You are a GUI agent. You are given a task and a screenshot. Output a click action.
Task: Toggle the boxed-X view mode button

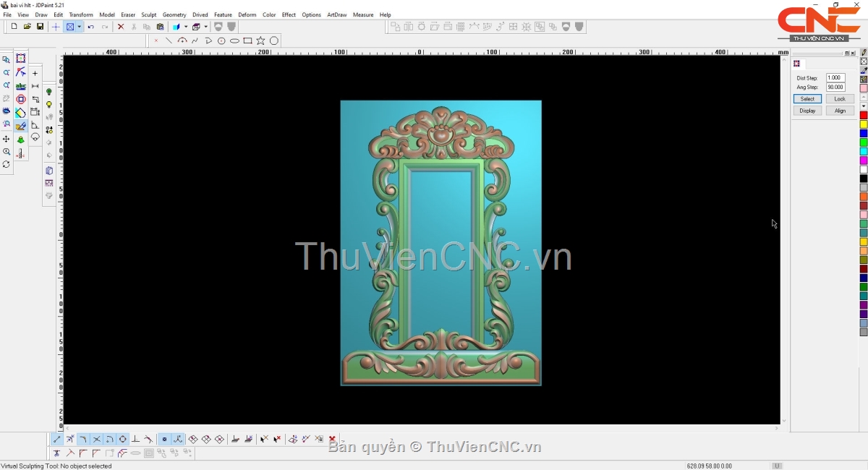coord(70,27)
